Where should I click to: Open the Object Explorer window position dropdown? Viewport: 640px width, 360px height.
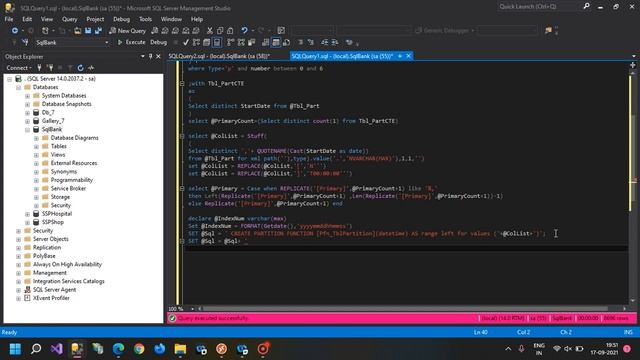tap(142, 56)
